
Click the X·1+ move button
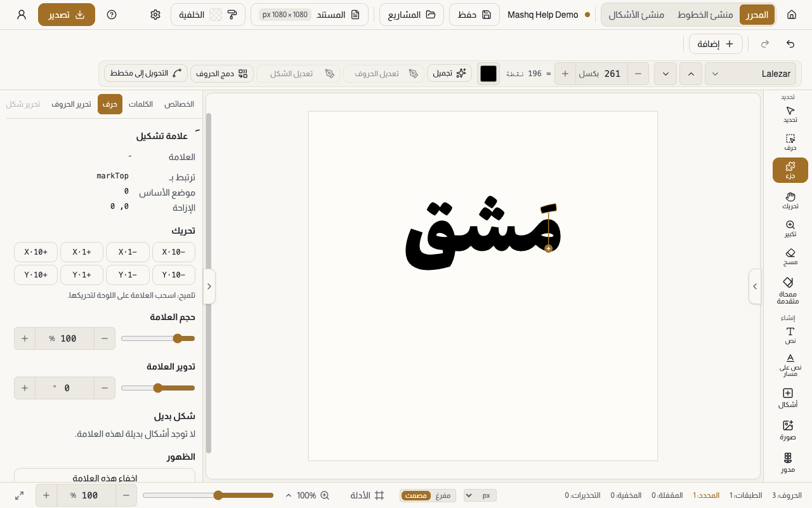pos(82,252)
